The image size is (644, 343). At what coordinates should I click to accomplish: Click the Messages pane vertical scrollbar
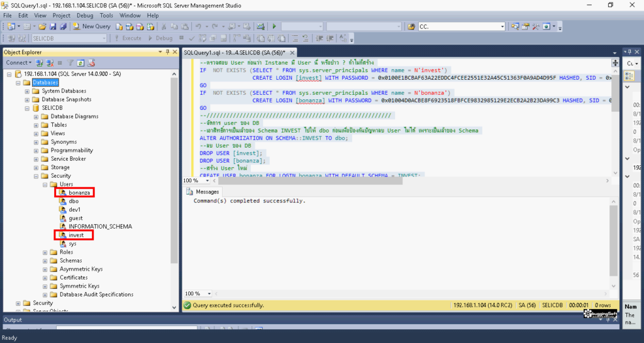(614, 240)
